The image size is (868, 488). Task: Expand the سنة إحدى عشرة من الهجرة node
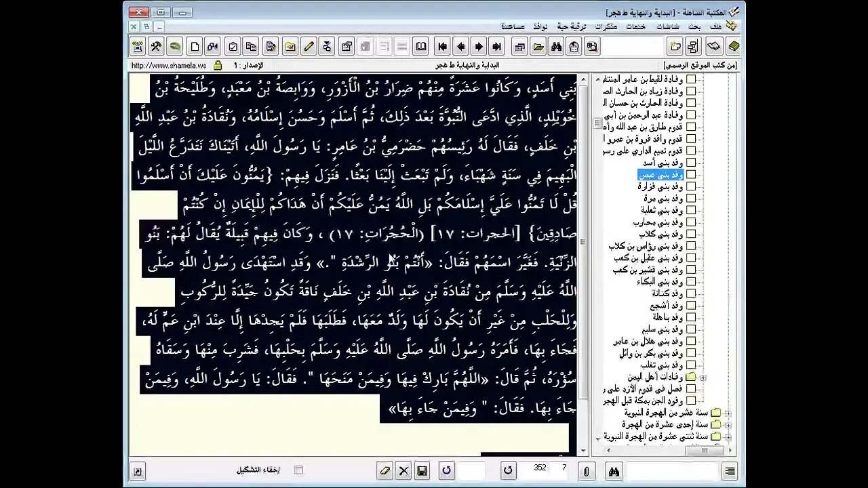click(727, 424)
